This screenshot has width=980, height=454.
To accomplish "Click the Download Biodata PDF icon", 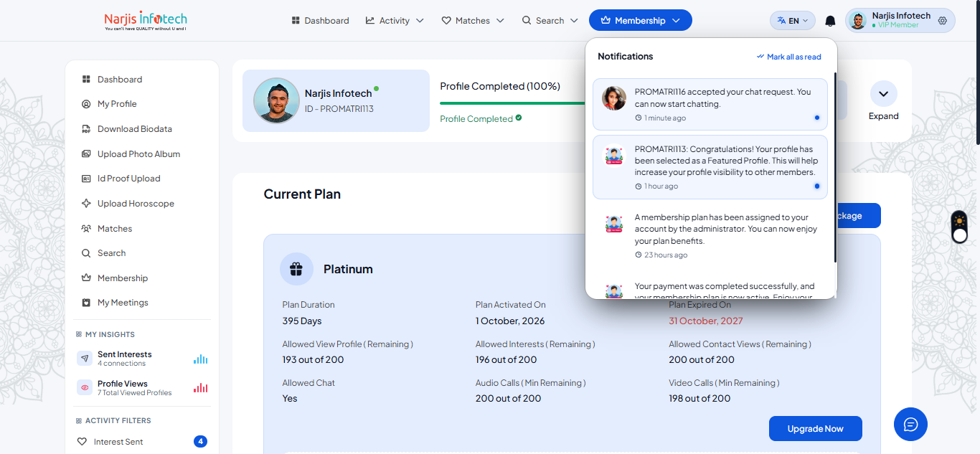I will (x=86, y=129).
